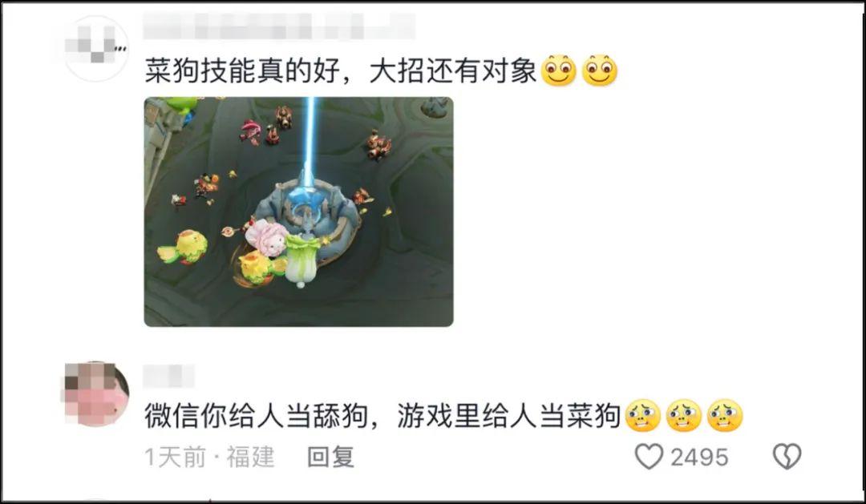The width and height of the screenshot is (866, 504).
Task: Tap the broken heart dislike icon
Action: 787,457
